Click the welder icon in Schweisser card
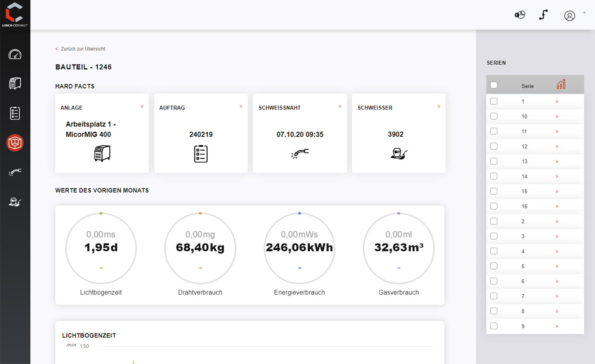This screenshot has height=364, width=595. pyautogui.click(x=399, y=154)
